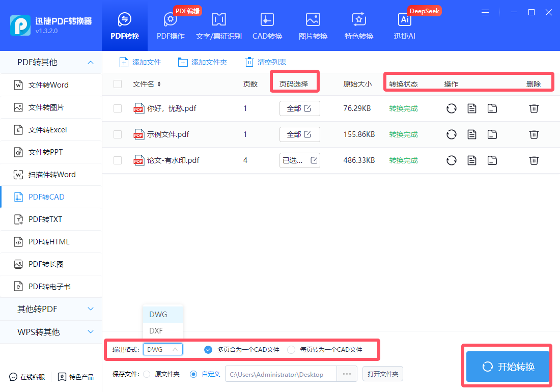Select PDF转TXT in sidebar
The height and width of the screenshot is (392, 560).
[x=51, y=219]
